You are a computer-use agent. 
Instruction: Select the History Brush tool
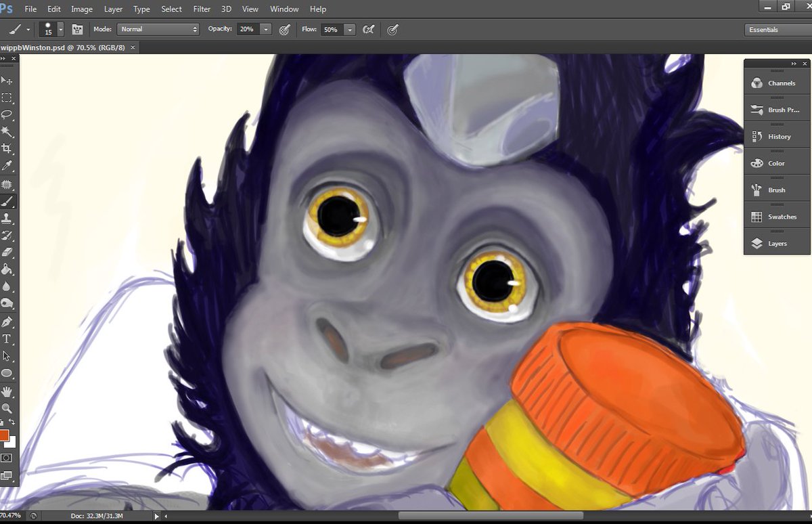click(7, 235)
